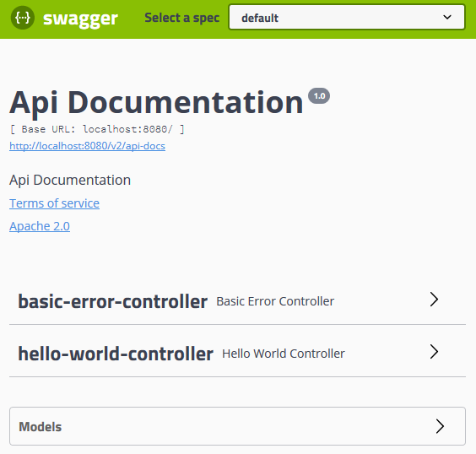Click the Swagger curly-braces logo icon

point(23,18)
